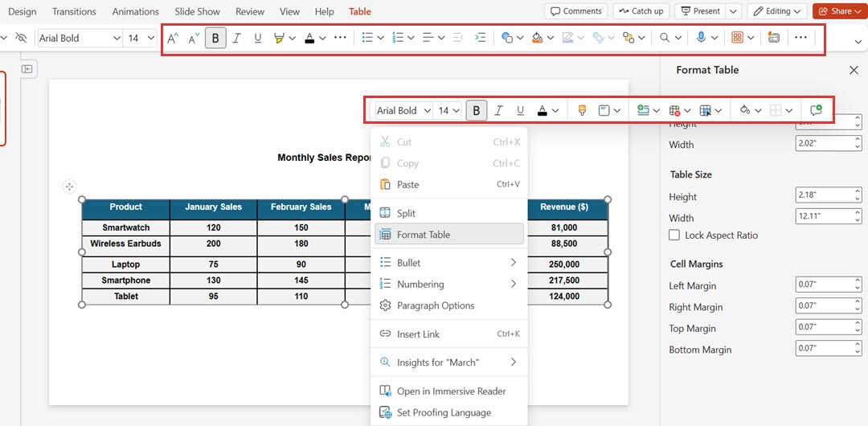Close the Format Table pane
Image resolution: width=868 pixels, height=426 pixels.
coord(854,70)
